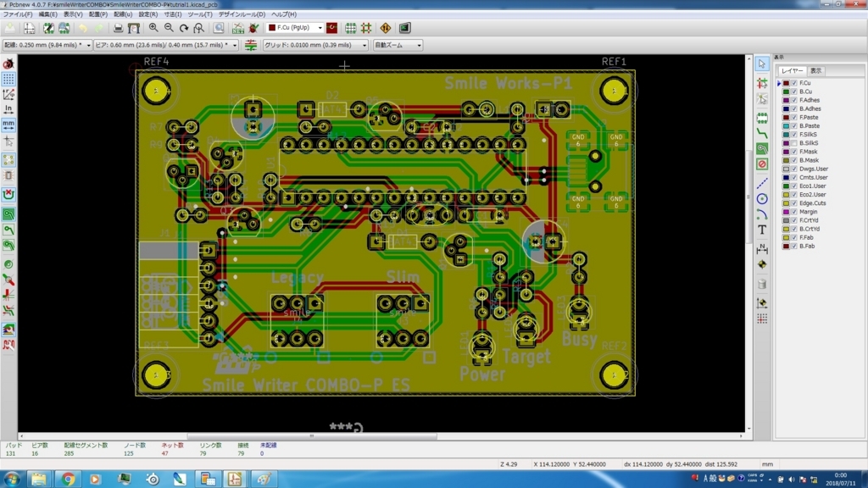Toggle the Edge.Cuts layer checkbox
Image resolution: width=868 pixels, height=488 pixels.
tap(794, 203)
